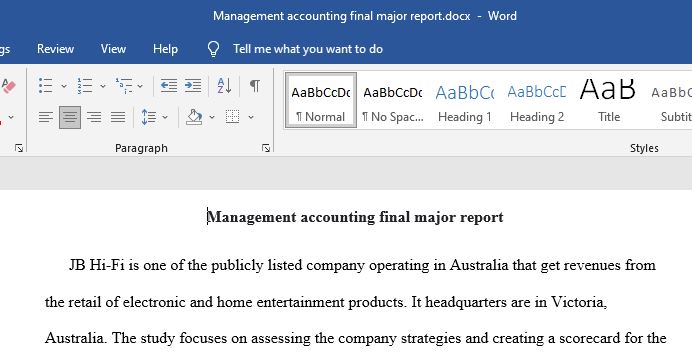Click the Tell me what you want to do box

tap(308, 49)
